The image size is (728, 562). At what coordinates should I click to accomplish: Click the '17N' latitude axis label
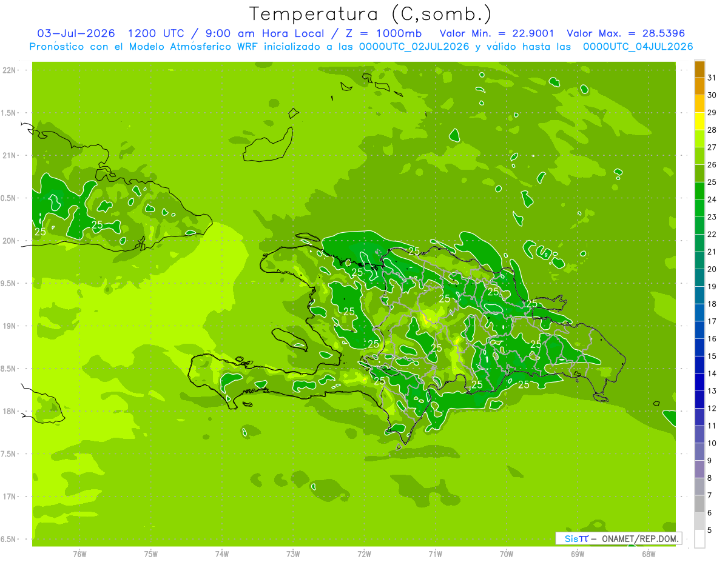10,497
